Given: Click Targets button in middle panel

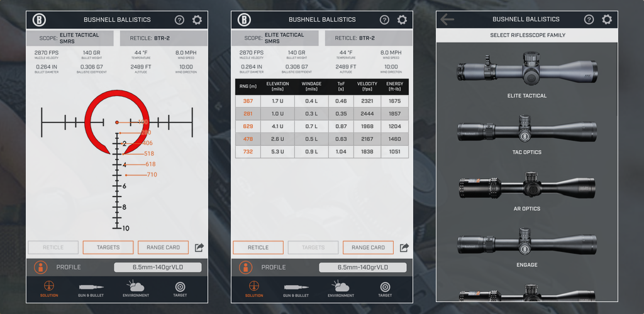Looking at the screenshot, I should (313, 247).
